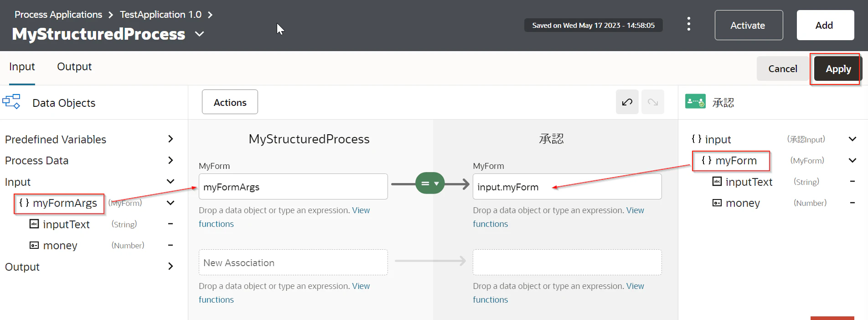Open the Actions menu
Viewport: 868px width, 320px height.
click(x=230, y=102)
